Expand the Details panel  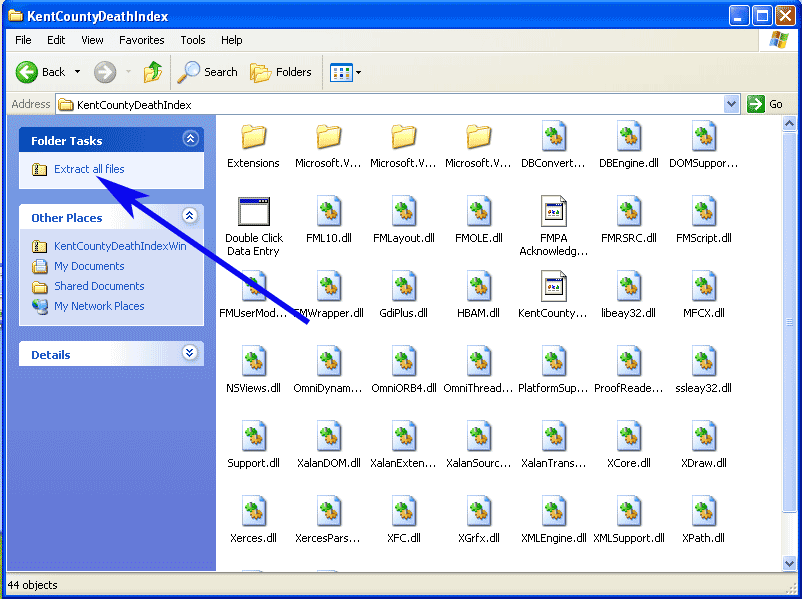pyautogui.click(x=189, y=352)
